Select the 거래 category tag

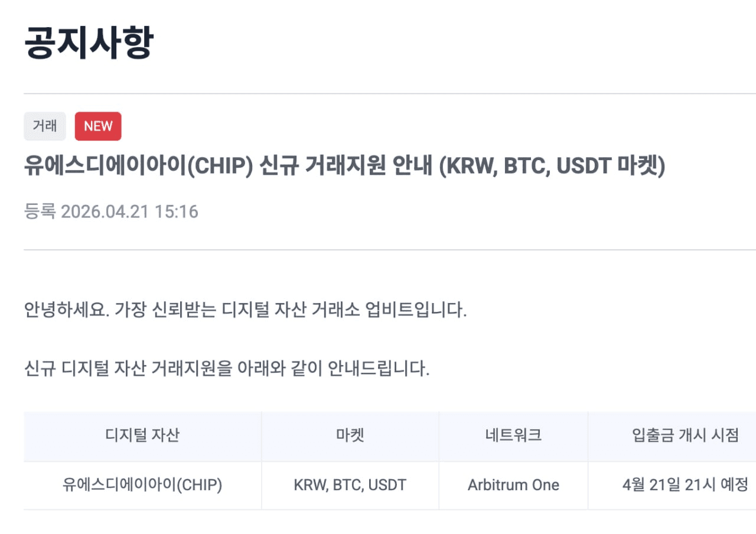click(45, 126)
